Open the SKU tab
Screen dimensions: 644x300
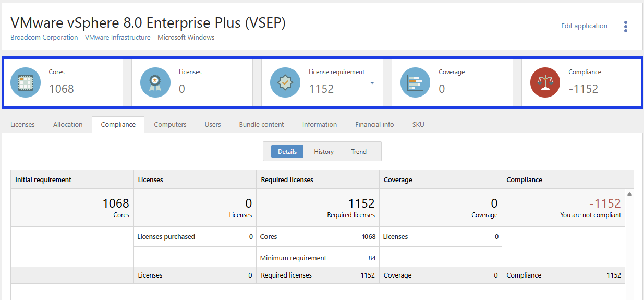pos(418,124)
